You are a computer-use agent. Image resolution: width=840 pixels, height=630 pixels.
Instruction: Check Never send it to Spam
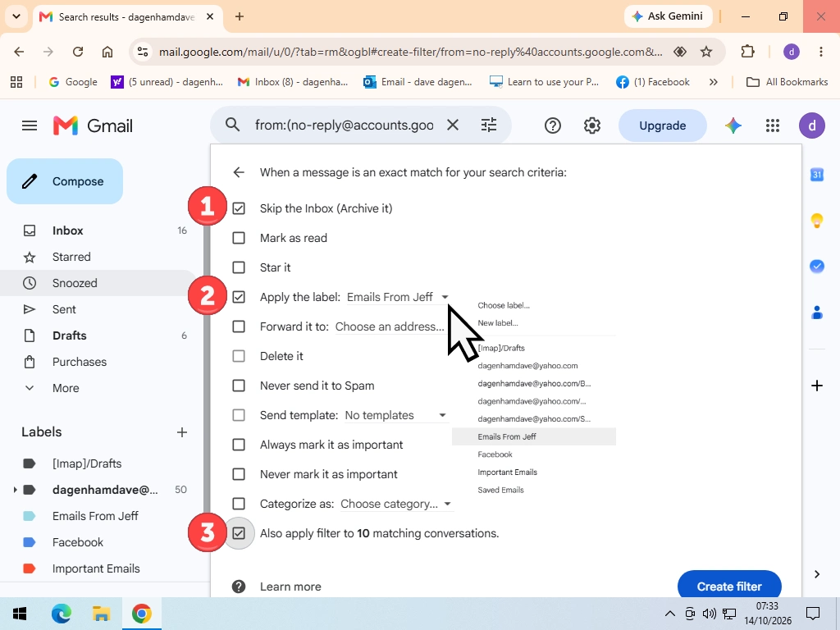239,386
